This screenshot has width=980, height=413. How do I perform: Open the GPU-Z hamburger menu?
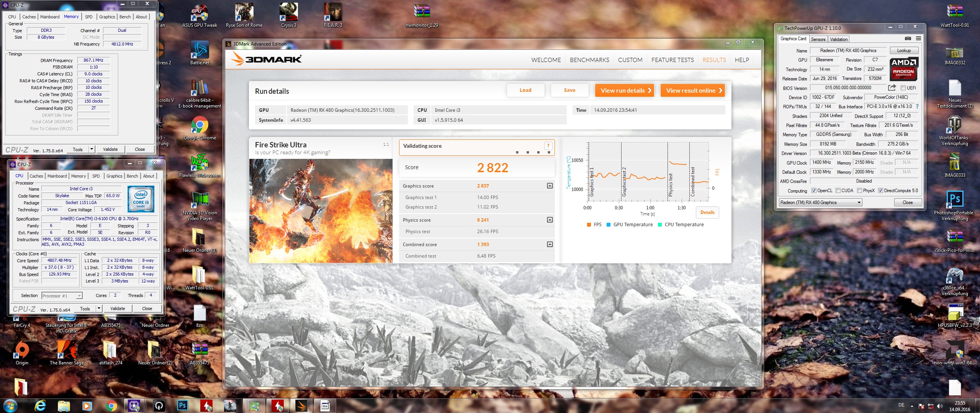pos(918,39)
